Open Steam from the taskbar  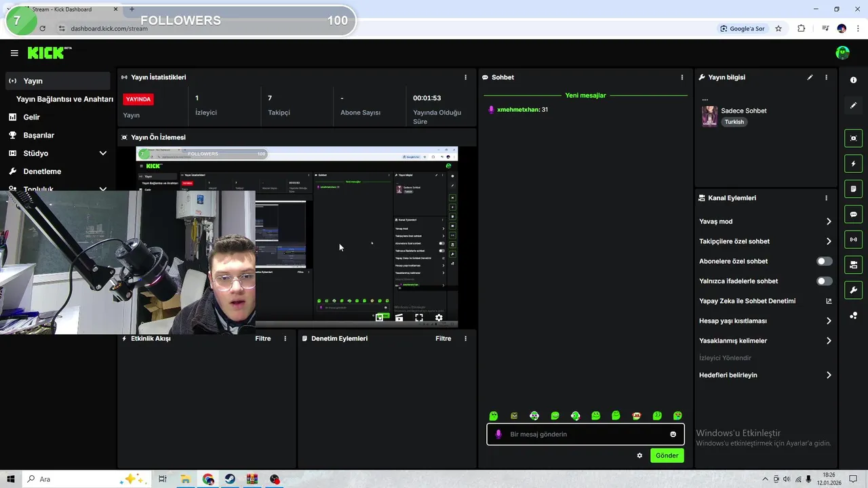coord(231,479)
